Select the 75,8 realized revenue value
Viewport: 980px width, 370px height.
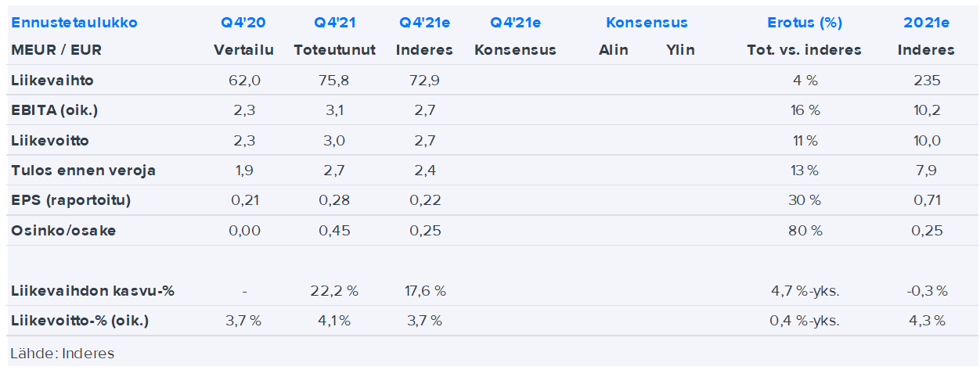(334, 81)
